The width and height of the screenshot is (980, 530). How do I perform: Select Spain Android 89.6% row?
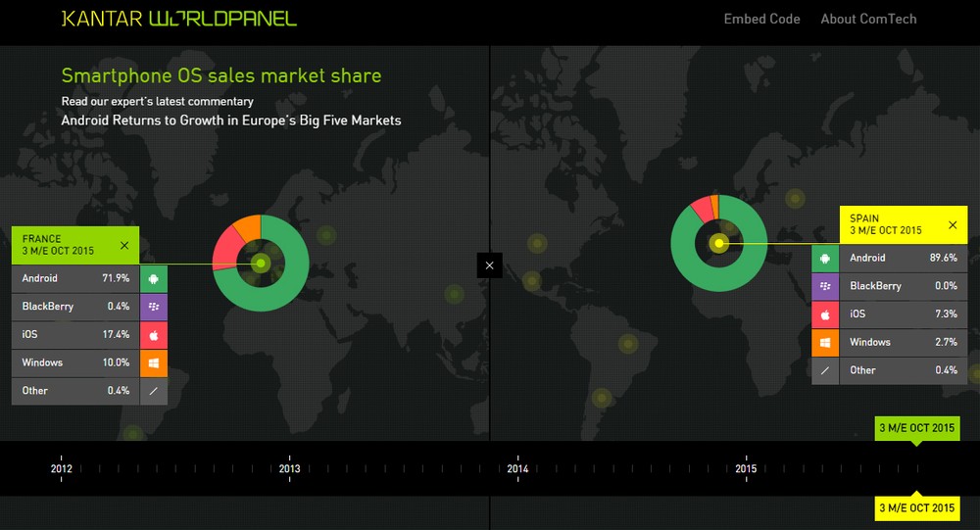pos(904,258)
